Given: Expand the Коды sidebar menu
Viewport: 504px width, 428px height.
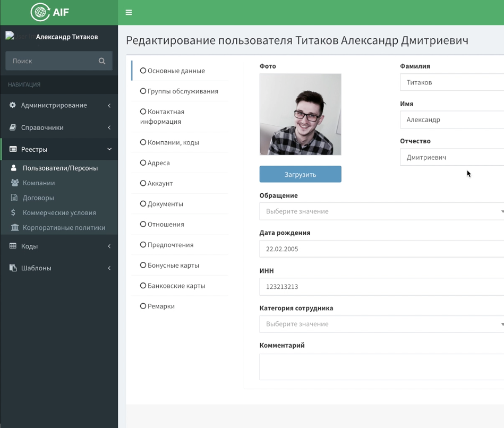Looking at the screenshot, I should (x=58, y=246).
